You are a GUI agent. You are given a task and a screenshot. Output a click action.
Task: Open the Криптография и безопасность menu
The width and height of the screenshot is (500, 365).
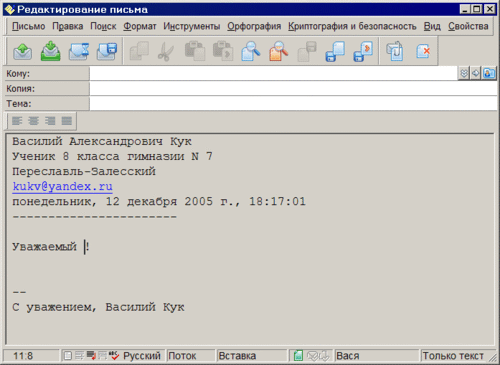[352, 26]
